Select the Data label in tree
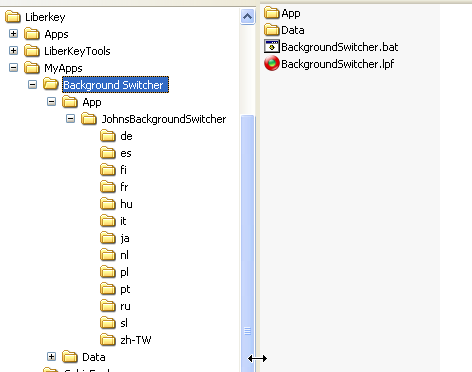This screenshot has height=372, width=472. [94, 357]
